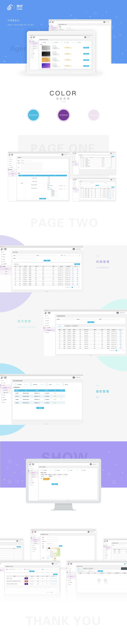Select third tab in fund flow records window

[x=91, y=569]
